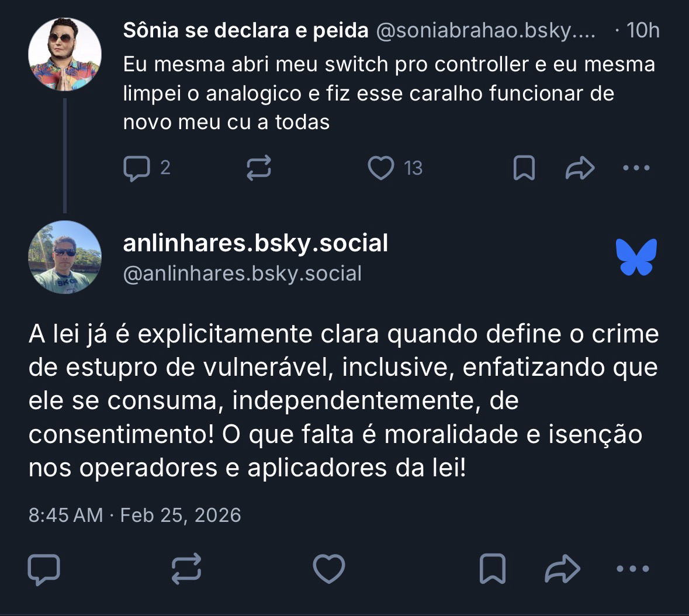The height and width of the screenshot is (616, 689).
Task: Like the parent post with 13 likes
Action: pos(381,168)
